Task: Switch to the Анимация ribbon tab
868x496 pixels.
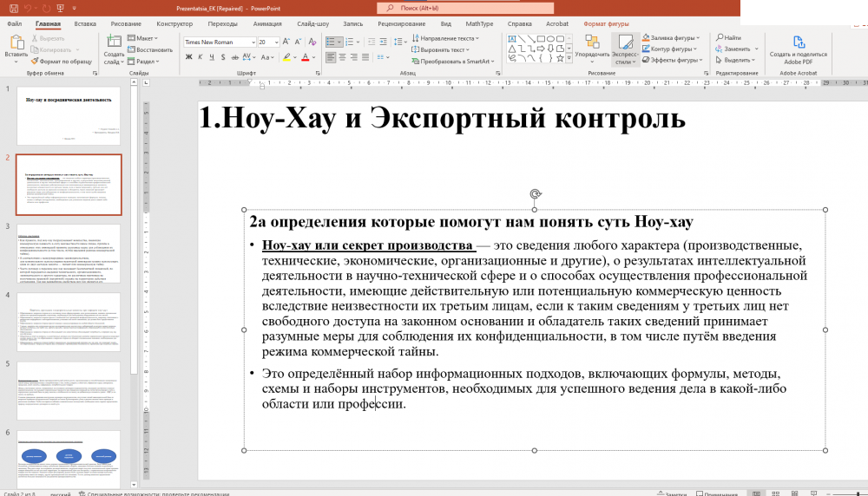Action: pyautogui.click(x=267, y=24)
